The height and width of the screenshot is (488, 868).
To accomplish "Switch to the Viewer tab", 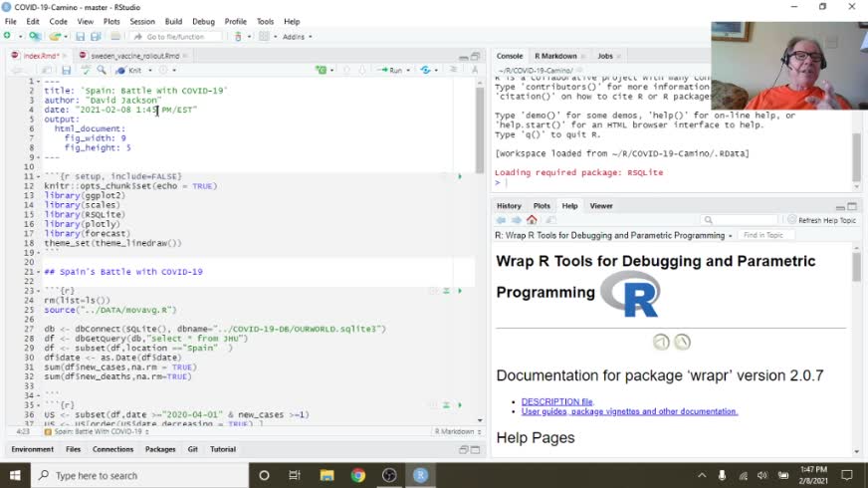I will [601, 206].
